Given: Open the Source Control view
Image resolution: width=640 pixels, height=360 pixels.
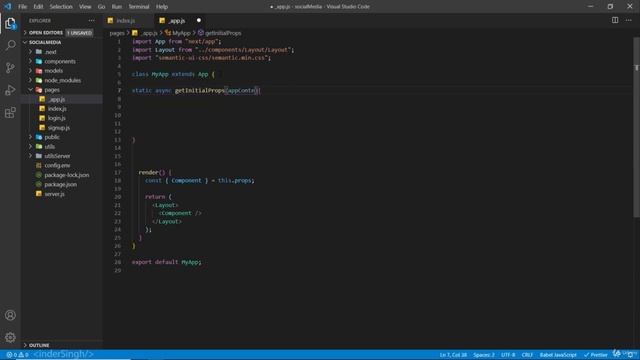Looking at the screenshot, I should 10,67.
